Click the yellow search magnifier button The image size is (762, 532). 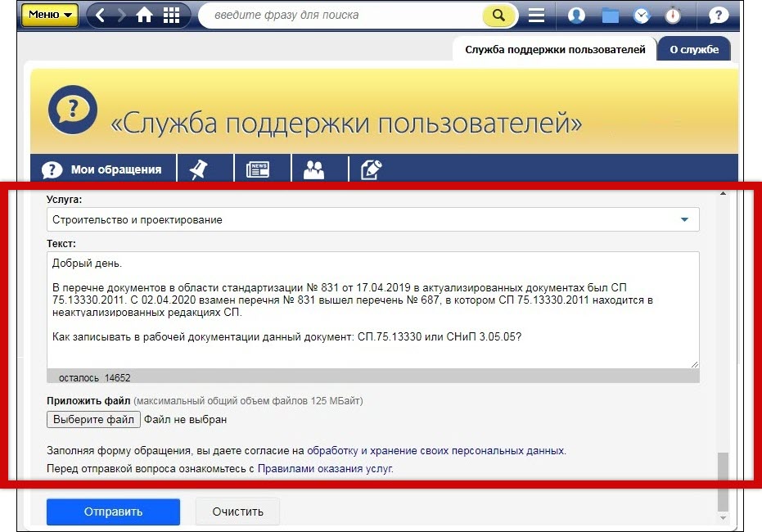point(498,16)
